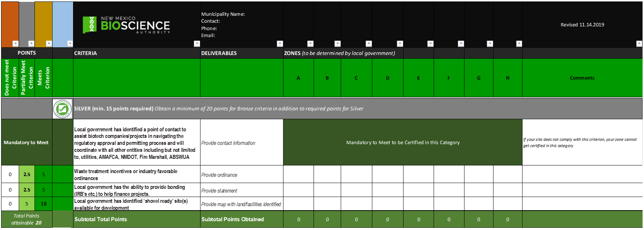The image size is (644, 230).
Task: Select the 'Revised 11.14.2019' cell
Action: 582,25
